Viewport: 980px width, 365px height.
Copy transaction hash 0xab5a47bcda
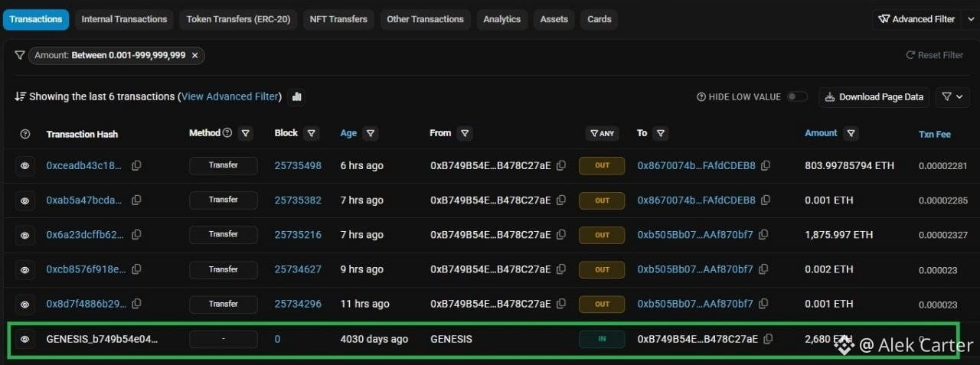(136, 200)
